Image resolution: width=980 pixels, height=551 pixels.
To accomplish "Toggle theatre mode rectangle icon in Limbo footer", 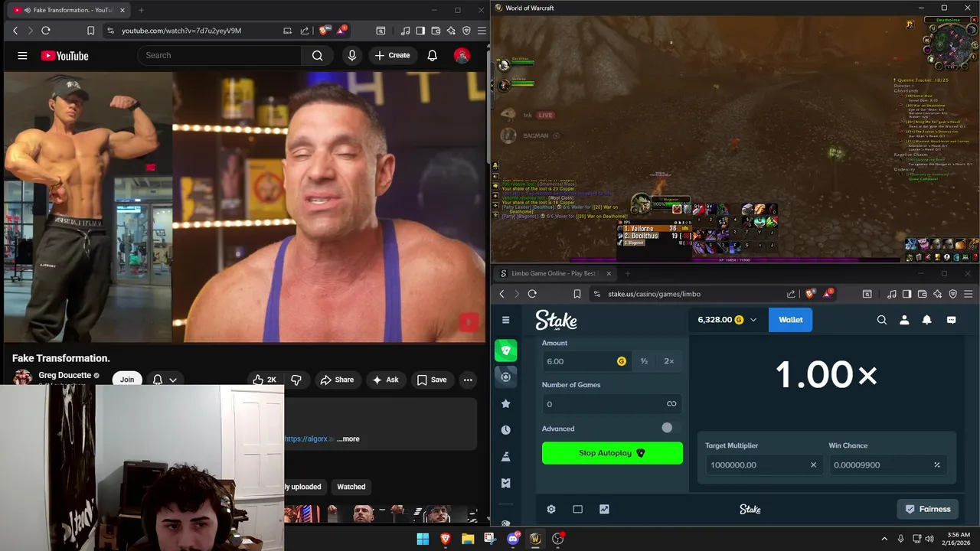I will click(x=577, y=509).
